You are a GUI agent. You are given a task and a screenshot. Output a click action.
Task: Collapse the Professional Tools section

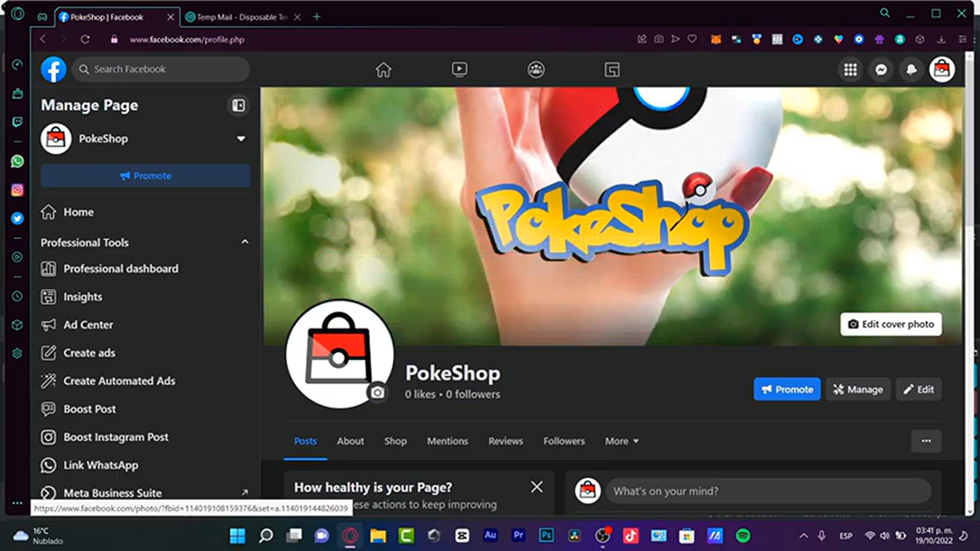[x=245, y=242]
